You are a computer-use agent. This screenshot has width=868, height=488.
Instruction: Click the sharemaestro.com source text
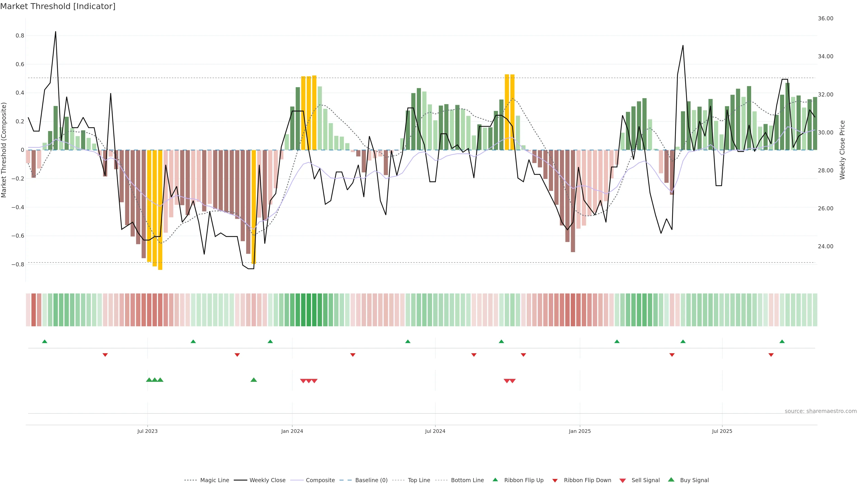click(821, 411)
